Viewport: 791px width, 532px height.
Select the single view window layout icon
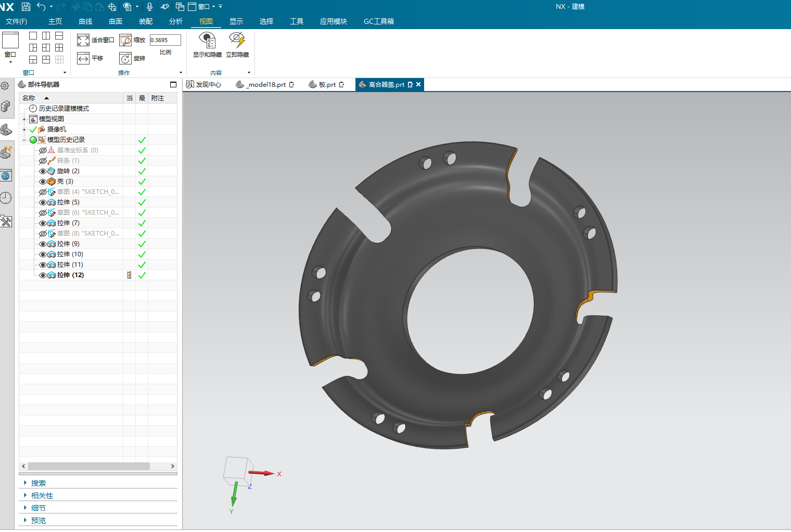pyautogui.click(x=33, y=35)
